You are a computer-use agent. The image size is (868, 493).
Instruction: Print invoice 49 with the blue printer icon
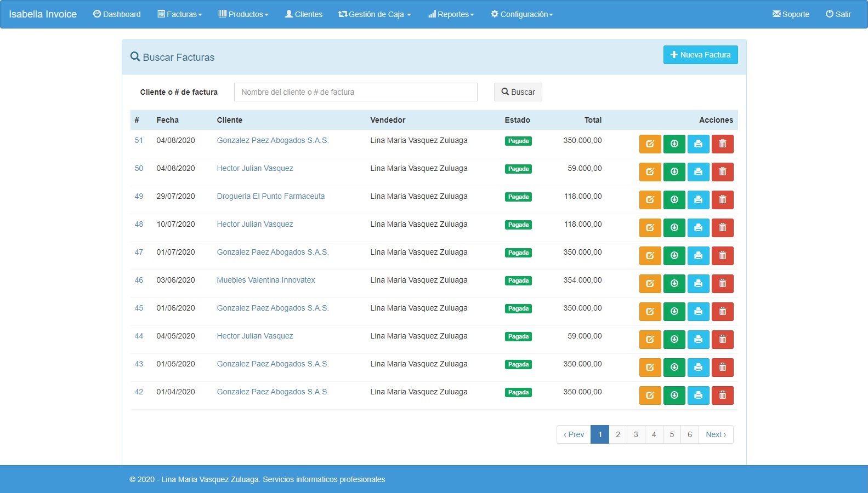click(x=698, y=200)
